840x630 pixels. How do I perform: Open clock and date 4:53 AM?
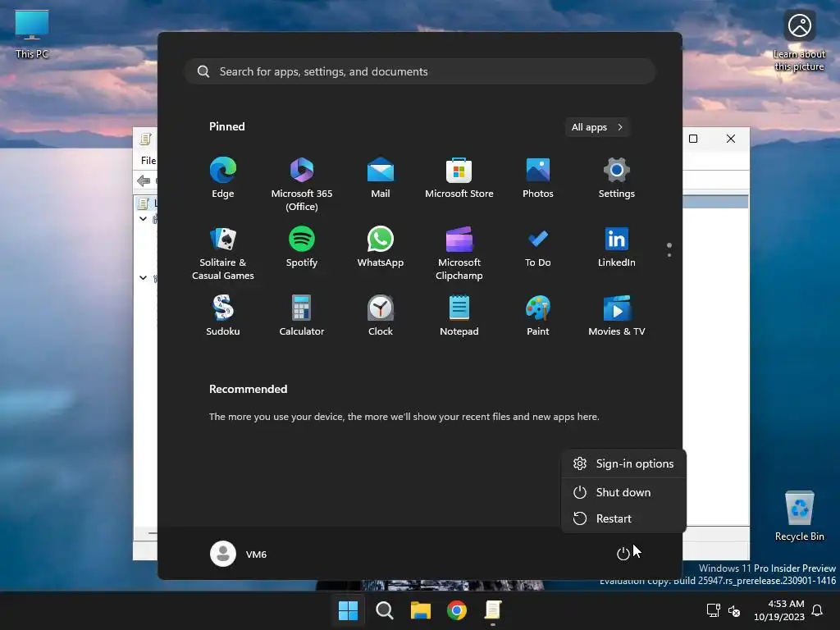(779, 610)
